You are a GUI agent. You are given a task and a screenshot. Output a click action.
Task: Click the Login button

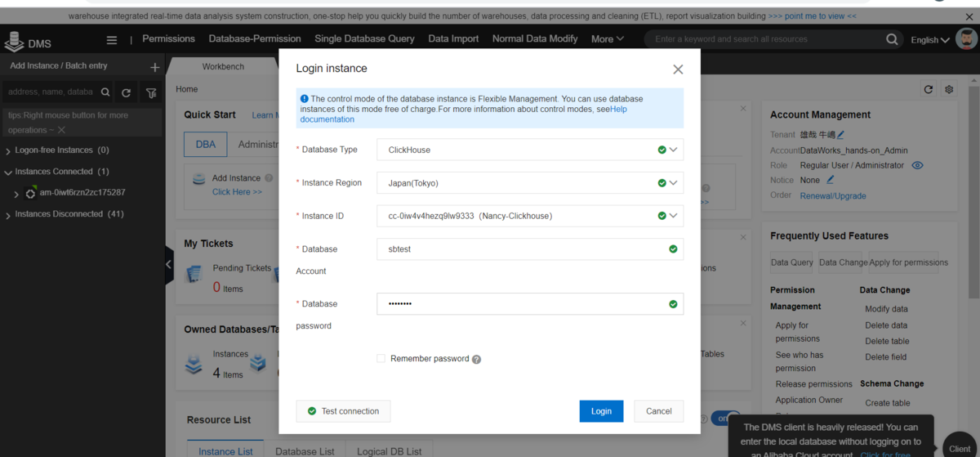coord(601,411)
